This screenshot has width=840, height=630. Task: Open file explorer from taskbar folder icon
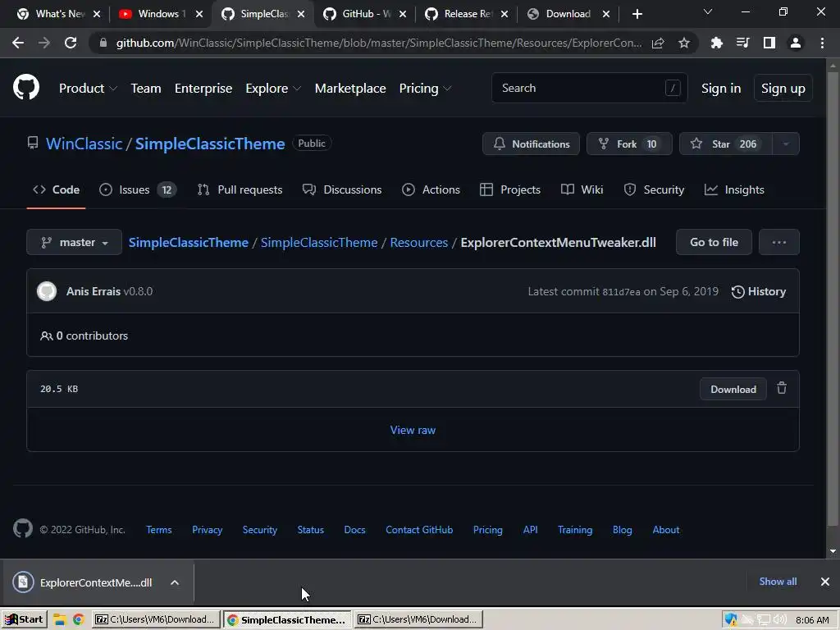pos(59,620)
